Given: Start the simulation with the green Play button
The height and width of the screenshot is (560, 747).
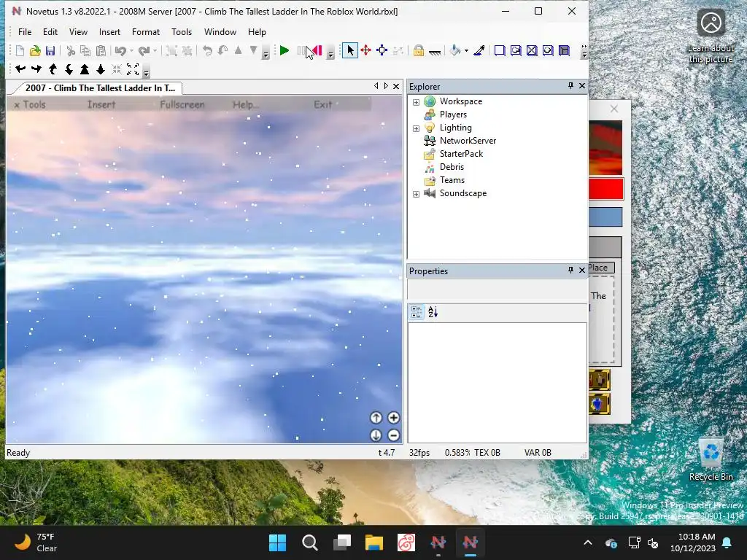Looking at the screenshot, I should pos(285,50).
